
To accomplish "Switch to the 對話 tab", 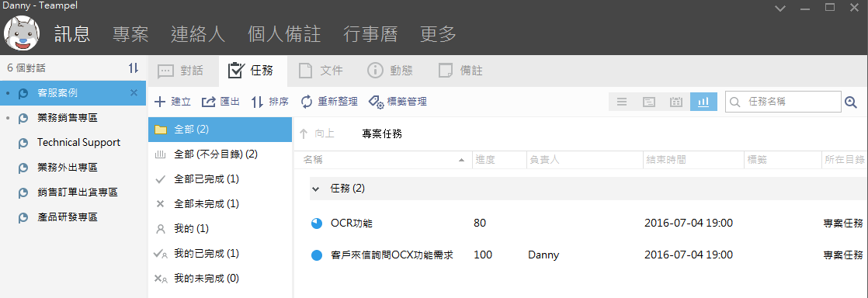I will (x=182, y=71).
